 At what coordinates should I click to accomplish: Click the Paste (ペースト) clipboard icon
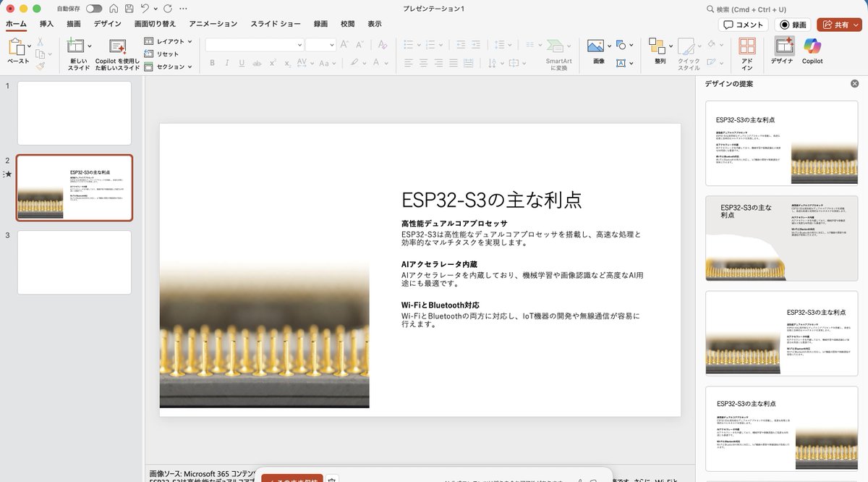(x=17, y=48)
